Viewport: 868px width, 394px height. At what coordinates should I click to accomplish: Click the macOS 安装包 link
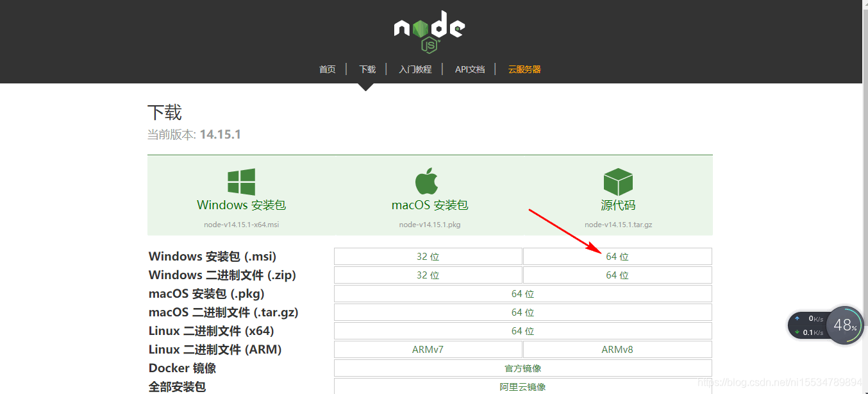tap(430, 205)
